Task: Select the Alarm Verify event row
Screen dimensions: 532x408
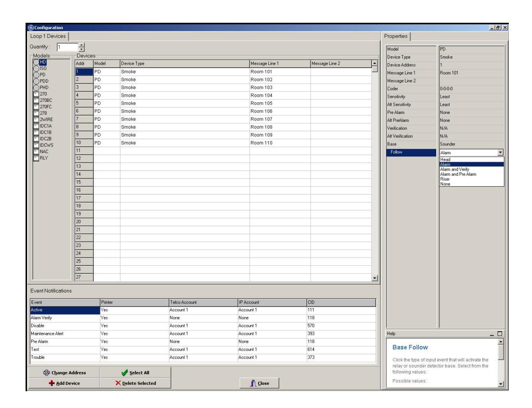Action: coord(203,318)
